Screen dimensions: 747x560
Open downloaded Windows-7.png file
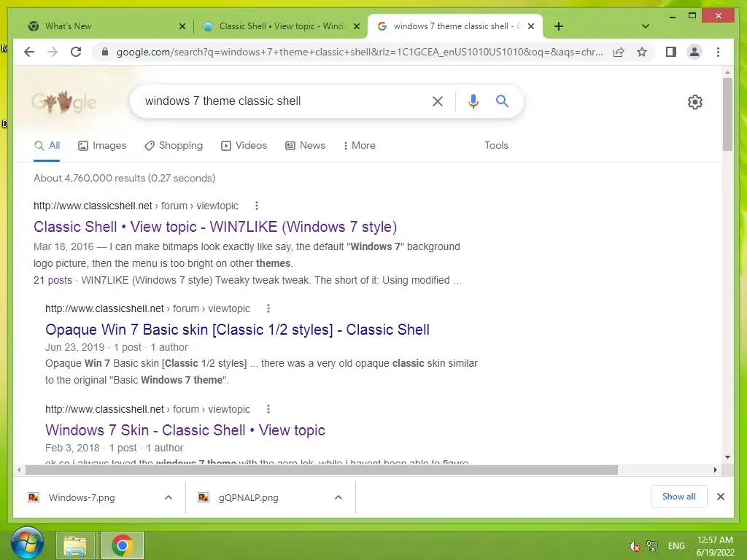coord(82,497)
